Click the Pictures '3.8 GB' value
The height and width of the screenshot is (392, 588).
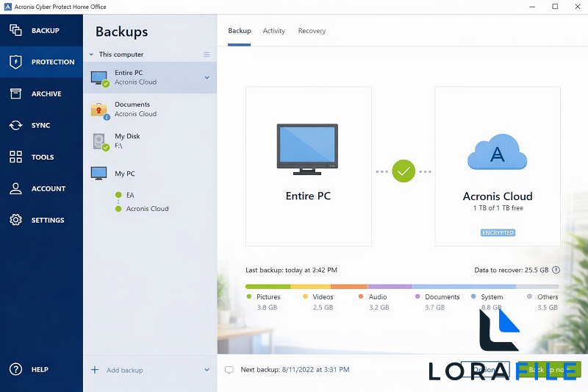tap(267, 307)
